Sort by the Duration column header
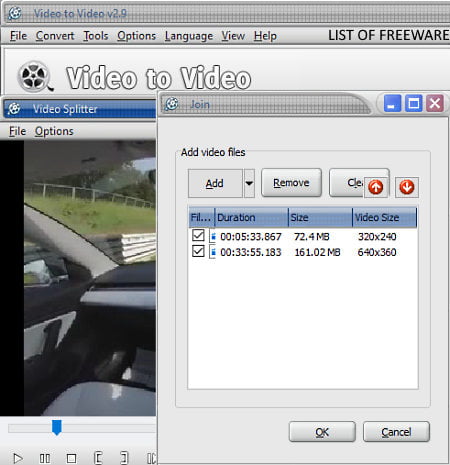 (x=252, y=217)
